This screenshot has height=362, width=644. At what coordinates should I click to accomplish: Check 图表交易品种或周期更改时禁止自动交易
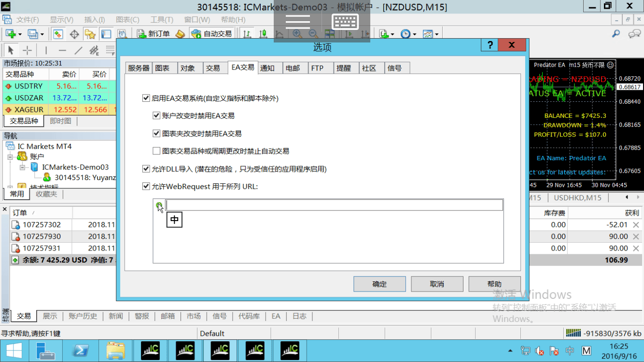[156, 151]
